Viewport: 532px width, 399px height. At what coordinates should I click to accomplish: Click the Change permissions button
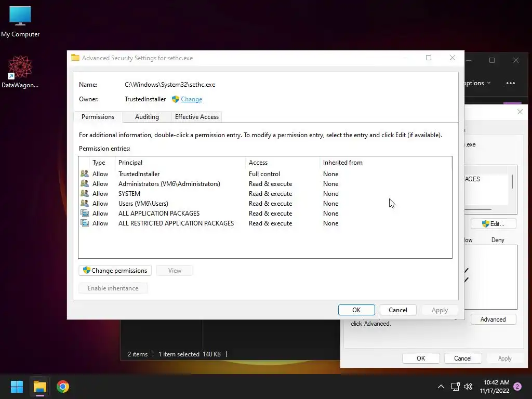coord(115,270)
